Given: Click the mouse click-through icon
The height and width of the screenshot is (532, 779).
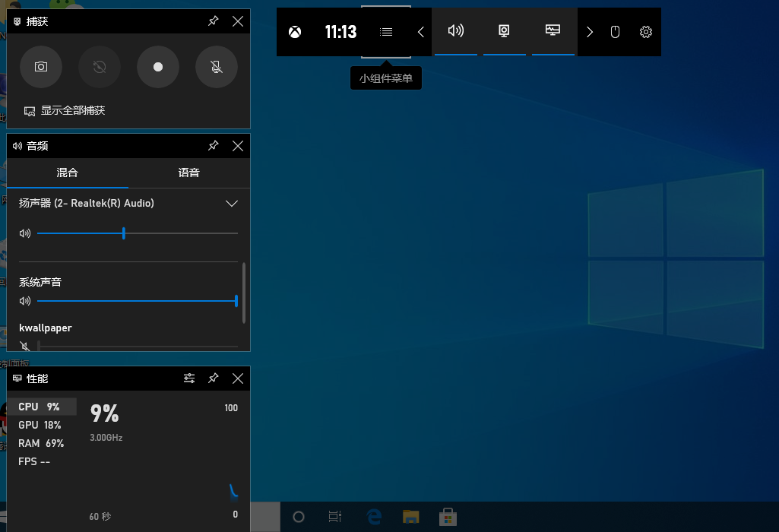Looking at the screenshot, I should click(x=616, y=32).
